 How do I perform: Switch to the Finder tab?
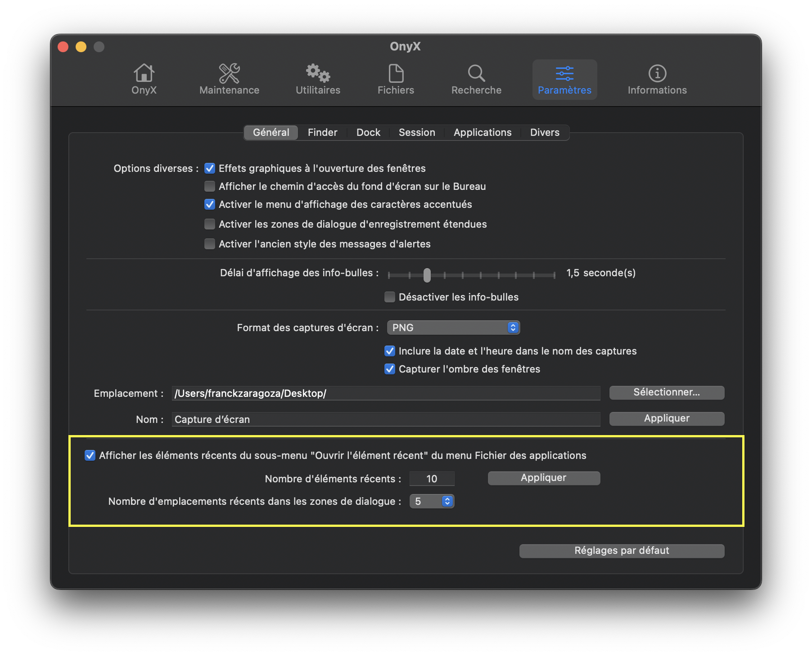click(x=322, y=133)
